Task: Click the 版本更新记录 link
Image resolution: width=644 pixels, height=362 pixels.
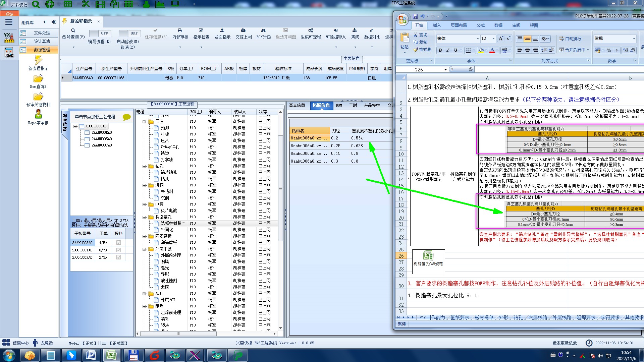Action: coord(565,343)
